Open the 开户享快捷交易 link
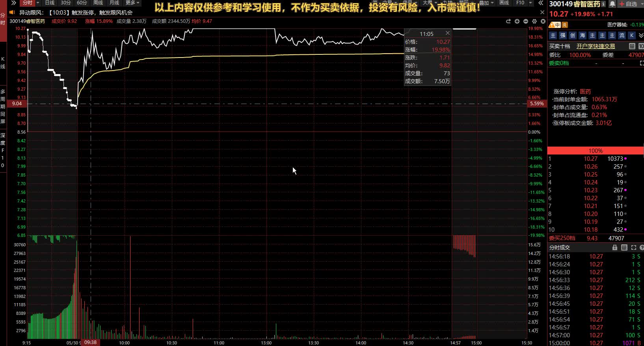Viewport: 644px width, 346px height. click(596, 46)
